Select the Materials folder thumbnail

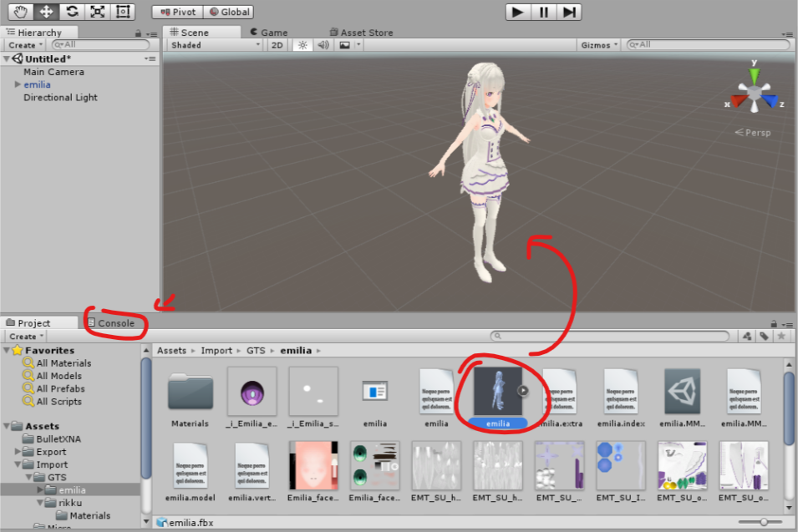click(x=191, y=393)
